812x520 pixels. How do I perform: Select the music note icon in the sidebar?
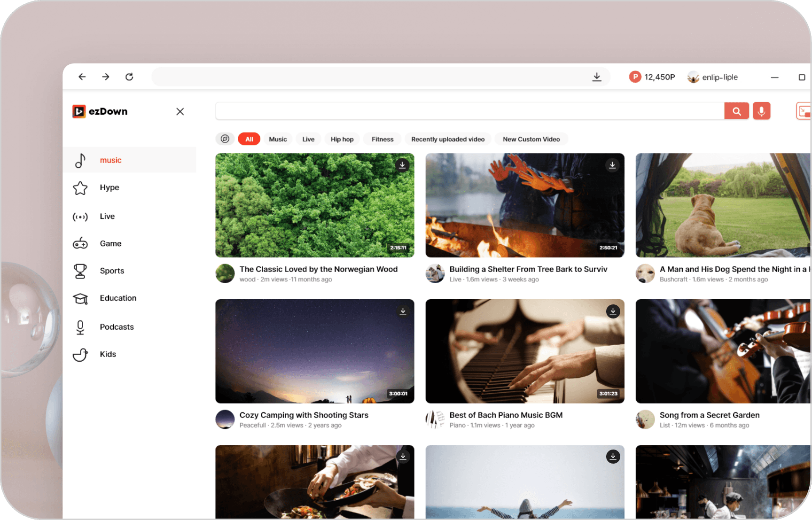point(80,160)
